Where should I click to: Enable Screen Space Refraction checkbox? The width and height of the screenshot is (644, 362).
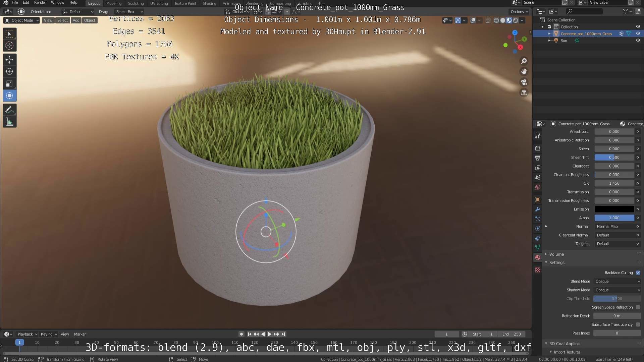click(638, 307)
